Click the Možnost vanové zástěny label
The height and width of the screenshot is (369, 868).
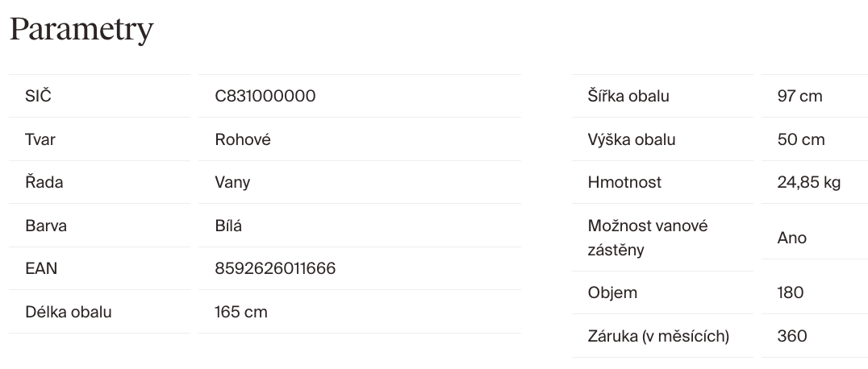(647, 238)
